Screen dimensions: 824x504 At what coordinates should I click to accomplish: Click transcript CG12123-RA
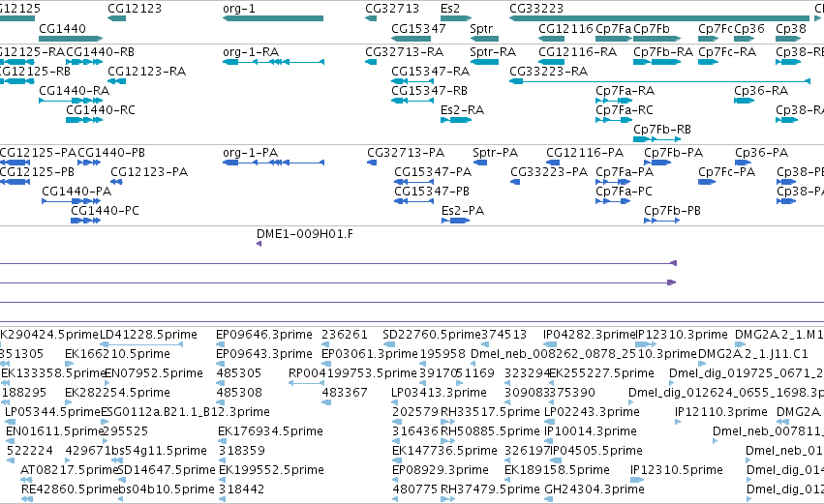[x=146, y=71]
